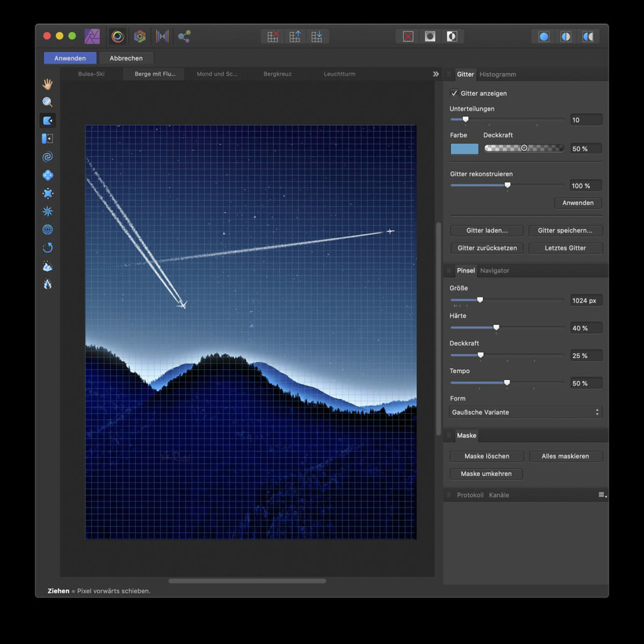Screen dimensions: 644x644
Task: Click the Unterteilungen value field showing 10
Action: [x=586, y=120]
